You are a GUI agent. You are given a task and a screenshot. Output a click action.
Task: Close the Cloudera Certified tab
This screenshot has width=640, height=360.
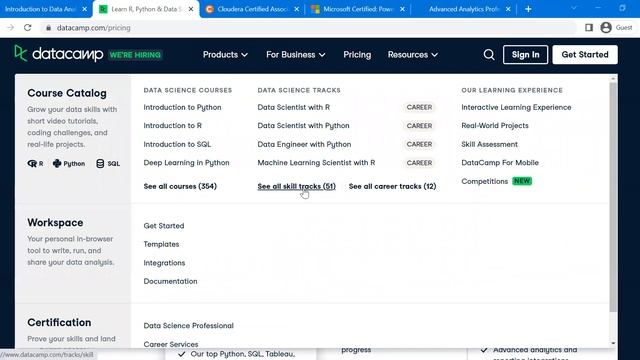296,9
